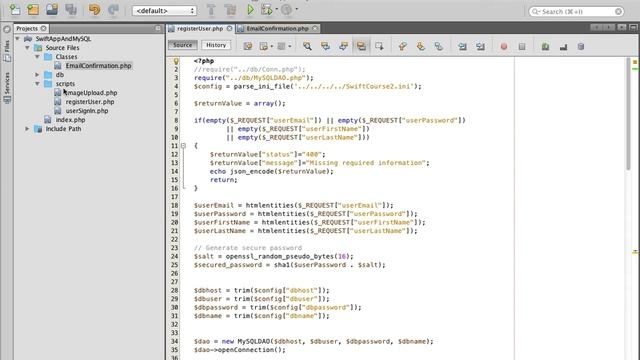Click Find Previous Occurrence icon
The image size is (640, 360).
coord(325,46)
